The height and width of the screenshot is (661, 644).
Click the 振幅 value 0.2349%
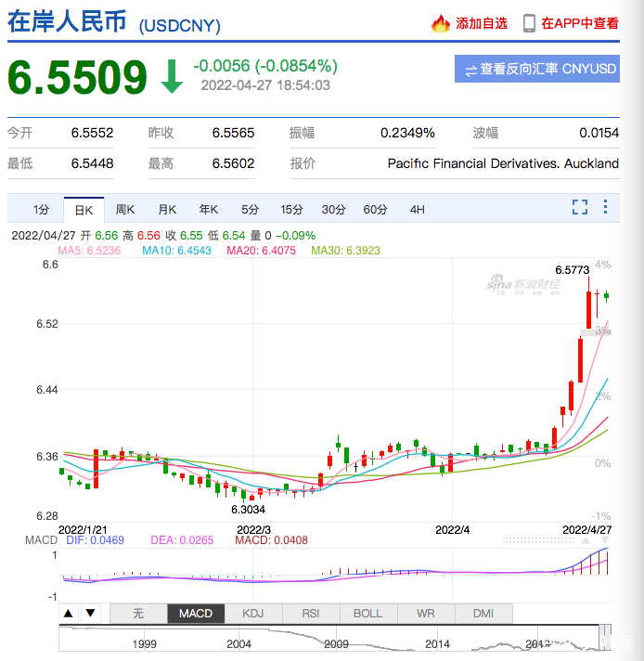(x=407, y=133)
